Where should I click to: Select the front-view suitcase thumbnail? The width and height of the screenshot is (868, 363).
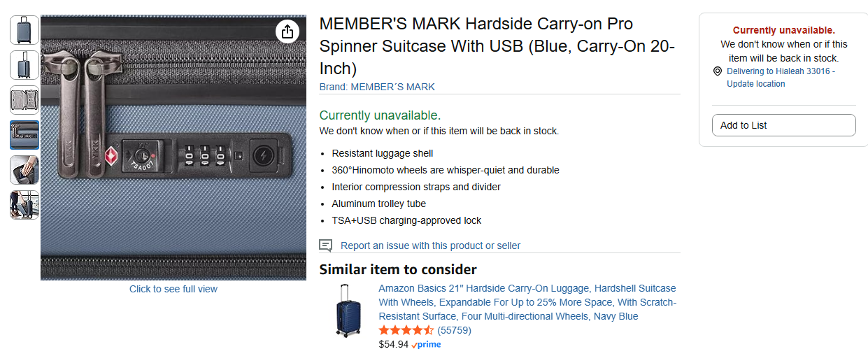(24, 30)
